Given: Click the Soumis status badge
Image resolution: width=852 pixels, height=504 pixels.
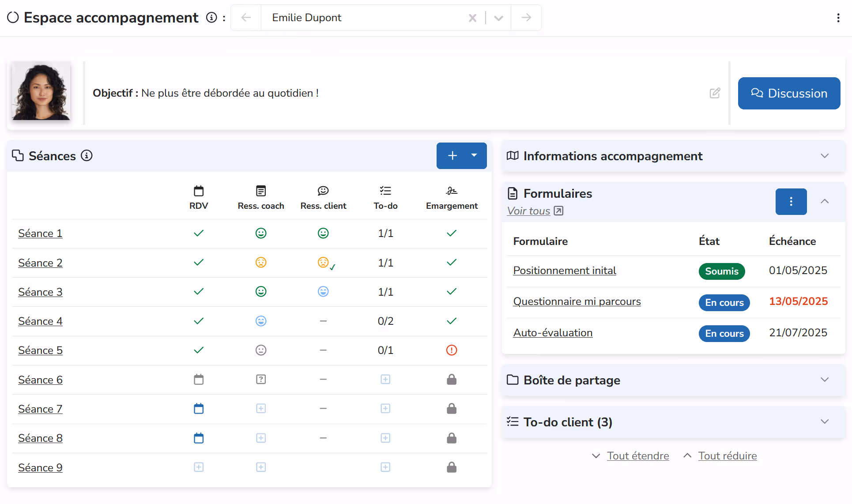Looking at the screenshot, I should pos(721,271).
